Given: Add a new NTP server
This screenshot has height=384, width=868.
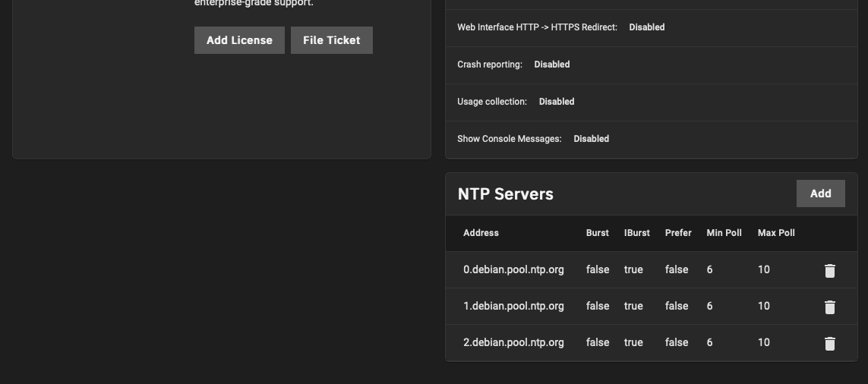Looking at the screenshot, I should (x=820, y=194).
